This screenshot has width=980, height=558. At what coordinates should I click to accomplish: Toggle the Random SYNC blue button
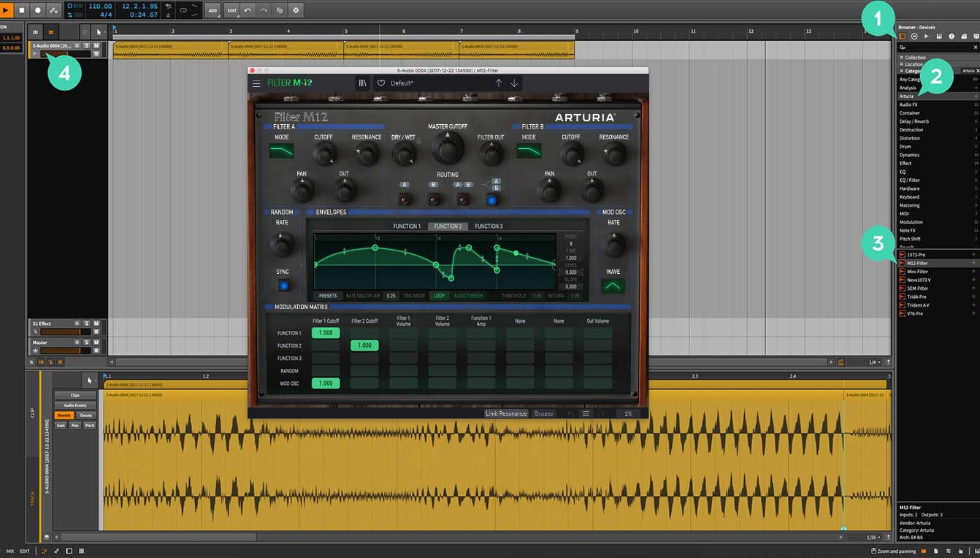click(283, 286)
